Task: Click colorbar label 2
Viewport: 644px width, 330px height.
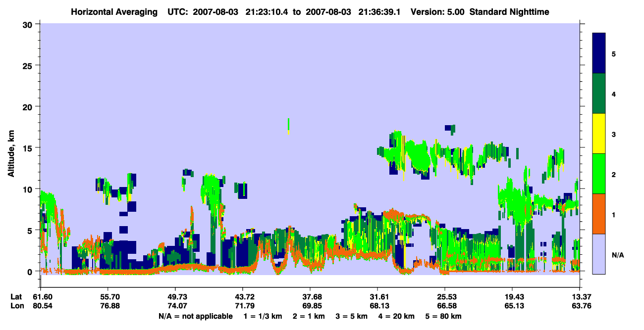Action: (614, 174)
